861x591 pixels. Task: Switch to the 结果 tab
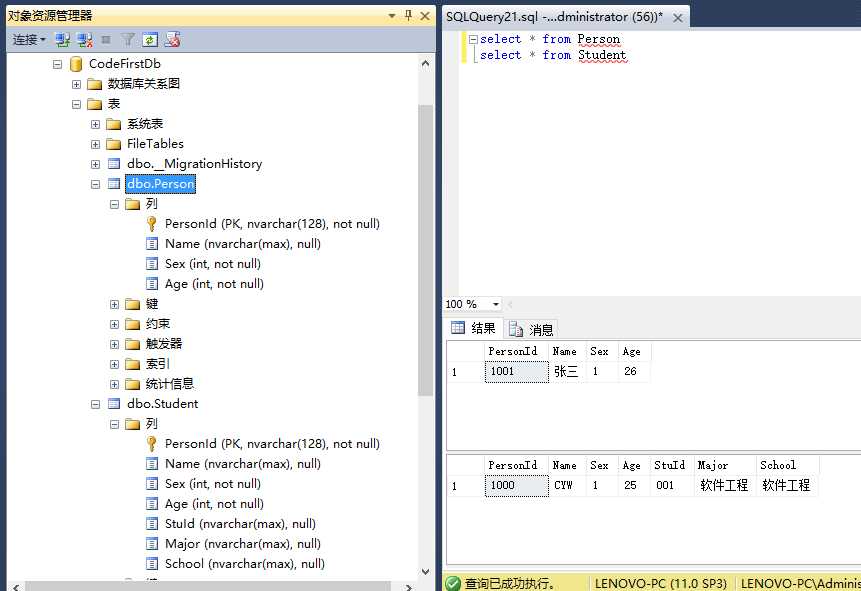[x=473, y=328]
